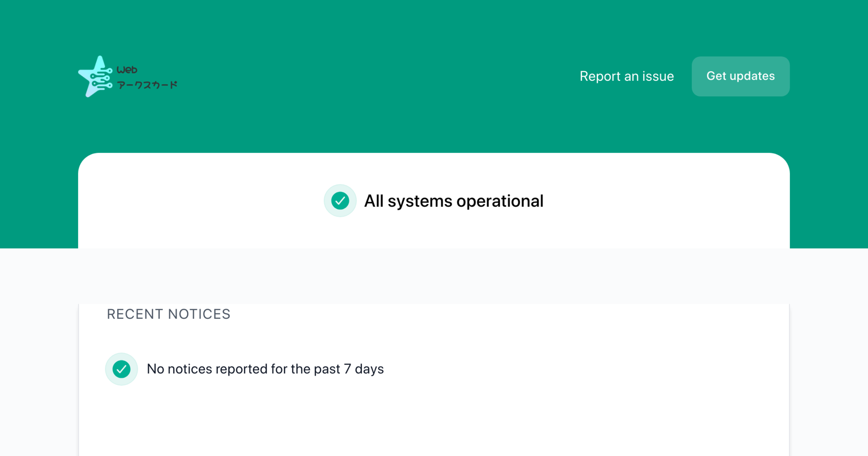This screenshot has height=456, width=868.
Task: Click the 7 days text in notice
Action: coord(364,369)
